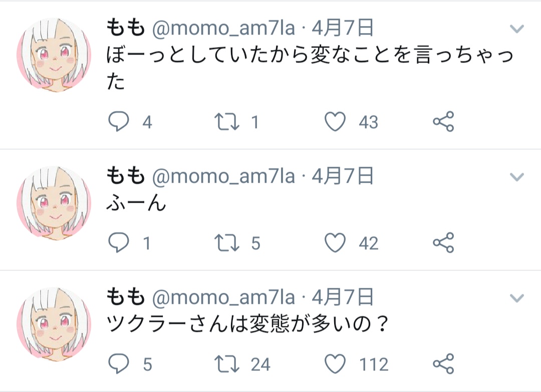Like the ふーん tweet
Viewport: 541px width, 392px height.
coord(336,243)
